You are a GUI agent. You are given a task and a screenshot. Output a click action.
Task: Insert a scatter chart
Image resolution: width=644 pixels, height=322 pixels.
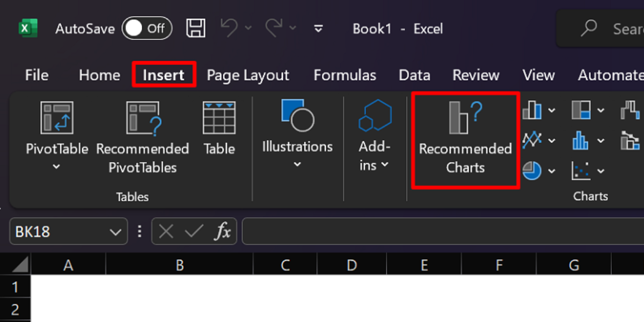click(581, 171)
